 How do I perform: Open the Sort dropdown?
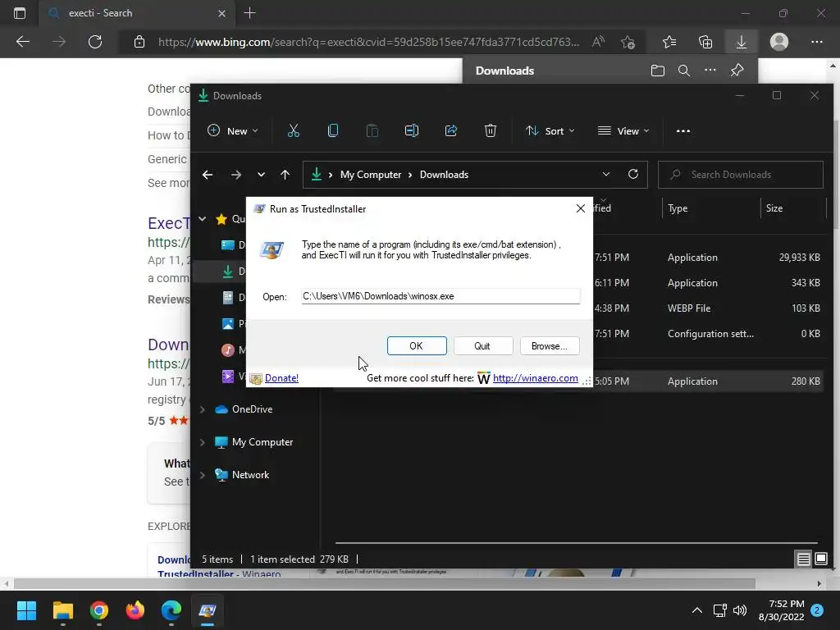[550, 130]
